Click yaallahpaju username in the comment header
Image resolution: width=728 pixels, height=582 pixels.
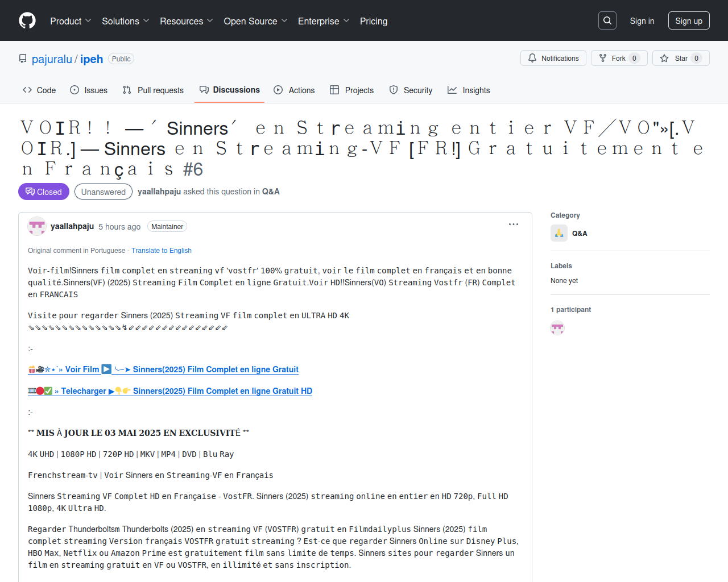pyautogui.click(x=72, y=226)
